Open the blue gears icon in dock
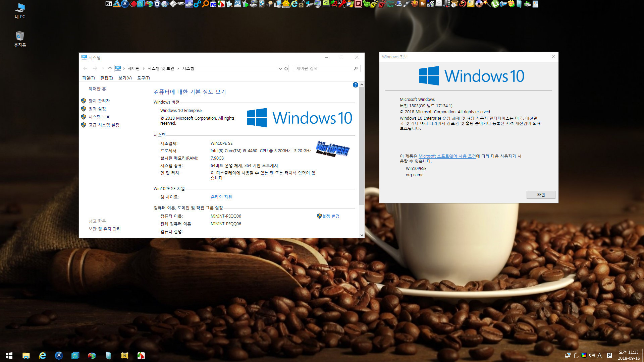 [x=197, y=4]
